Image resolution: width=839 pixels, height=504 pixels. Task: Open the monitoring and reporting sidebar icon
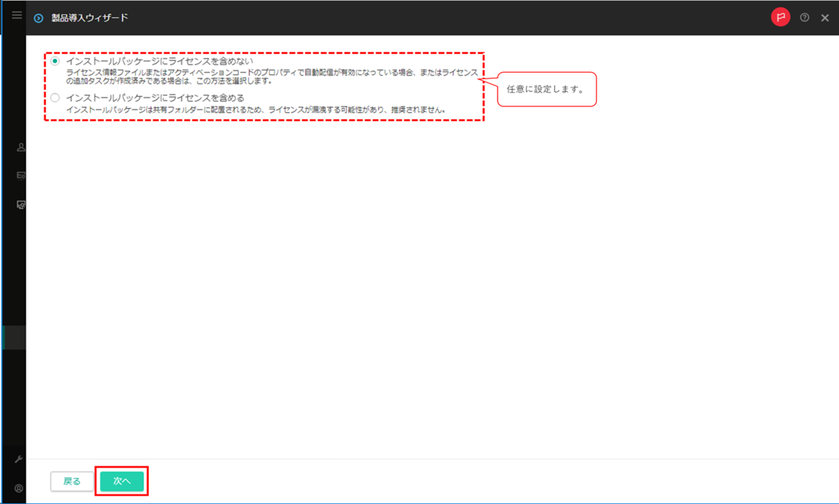21,175
